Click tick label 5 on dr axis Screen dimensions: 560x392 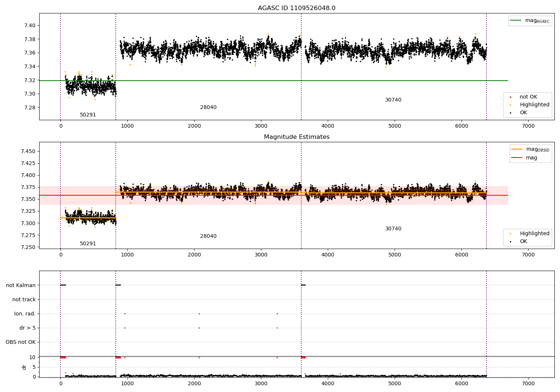pyautogui.click(x=34, y=367)
